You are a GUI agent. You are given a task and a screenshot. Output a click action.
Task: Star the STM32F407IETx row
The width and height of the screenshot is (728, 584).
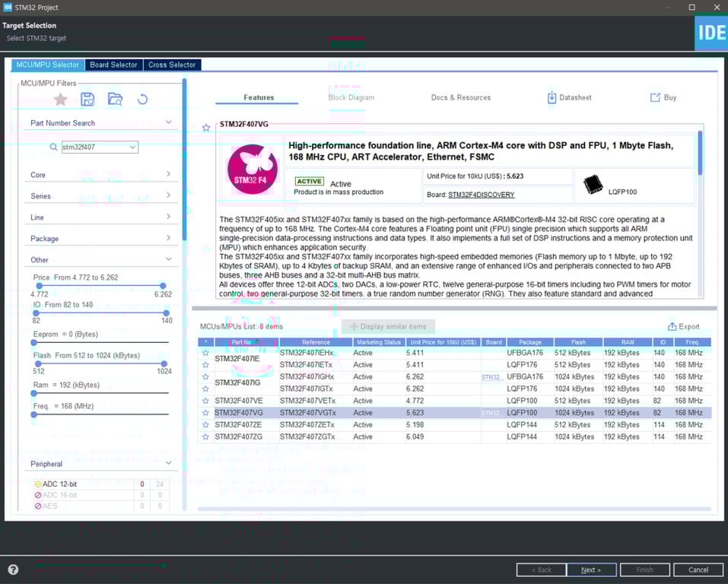205,365
